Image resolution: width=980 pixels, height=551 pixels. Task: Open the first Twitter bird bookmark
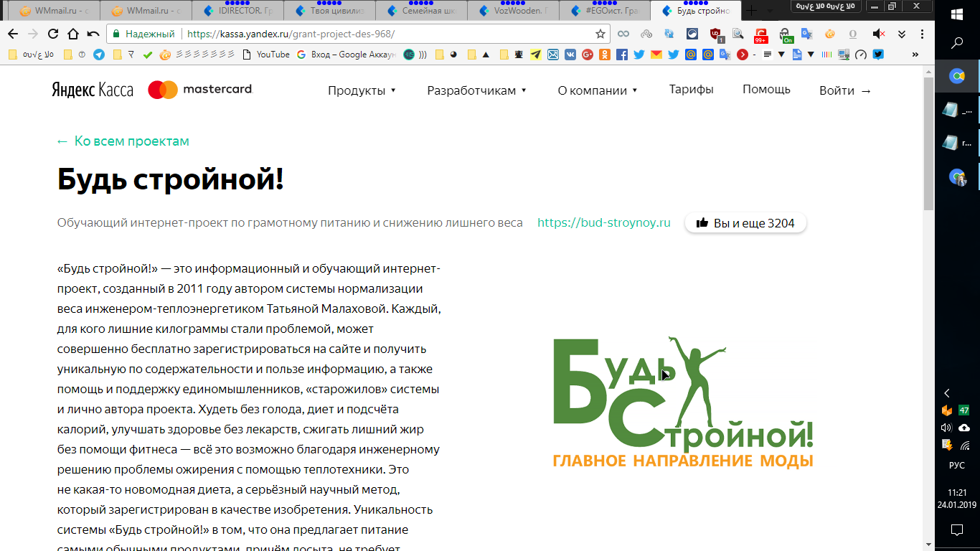pos(639,55)
